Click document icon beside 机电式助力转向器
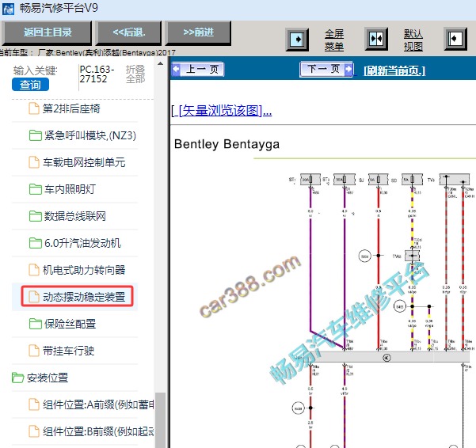476x448 pixels. (x=34, y=270)
